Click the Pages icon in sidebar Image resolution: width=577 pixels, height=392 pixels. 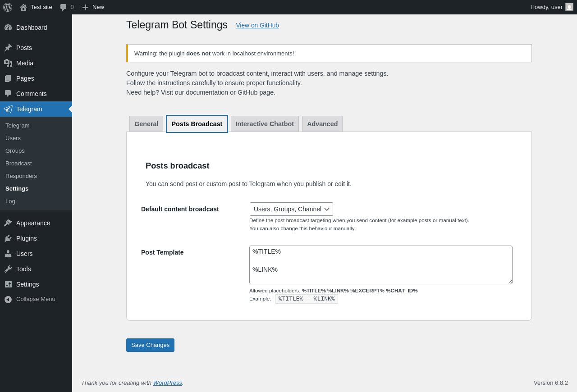pos(8,78)
